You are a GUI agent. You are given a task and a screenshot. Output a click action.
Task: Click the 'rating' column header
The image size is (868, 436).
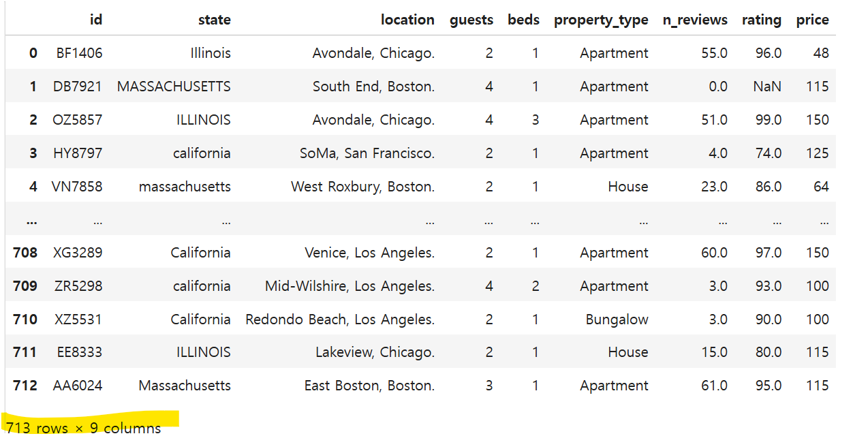pos(761,20)
